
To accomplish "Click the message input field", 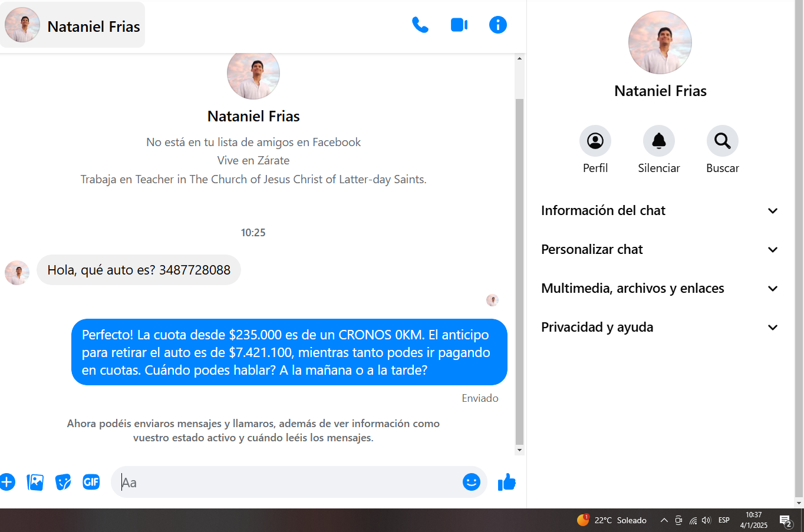I will (x=289, y=483).
